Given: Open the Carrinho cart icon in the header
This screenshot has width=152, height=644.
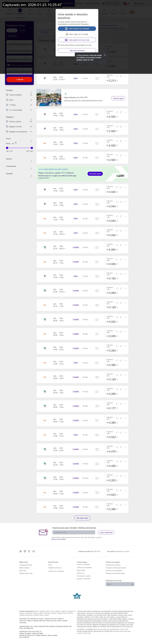Looking at the screenshot, I should [136, 3].
